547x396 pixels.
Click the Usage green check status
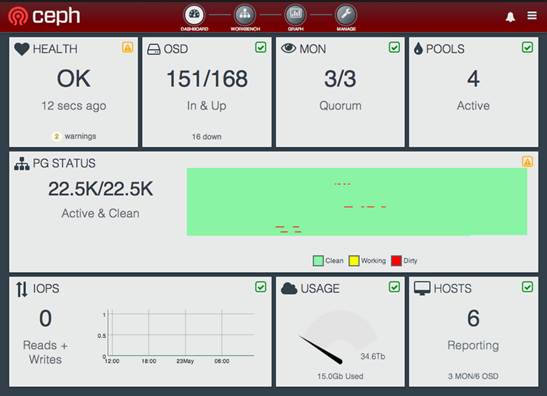point(394,287)
